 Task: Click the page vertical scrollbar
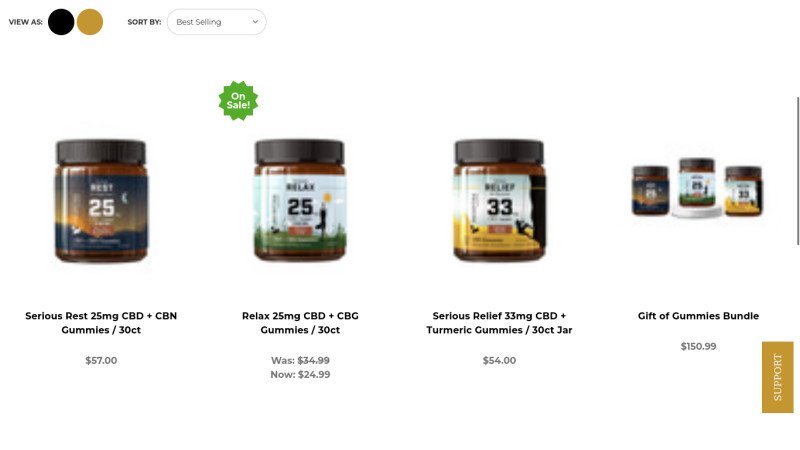tap(798, 171)
